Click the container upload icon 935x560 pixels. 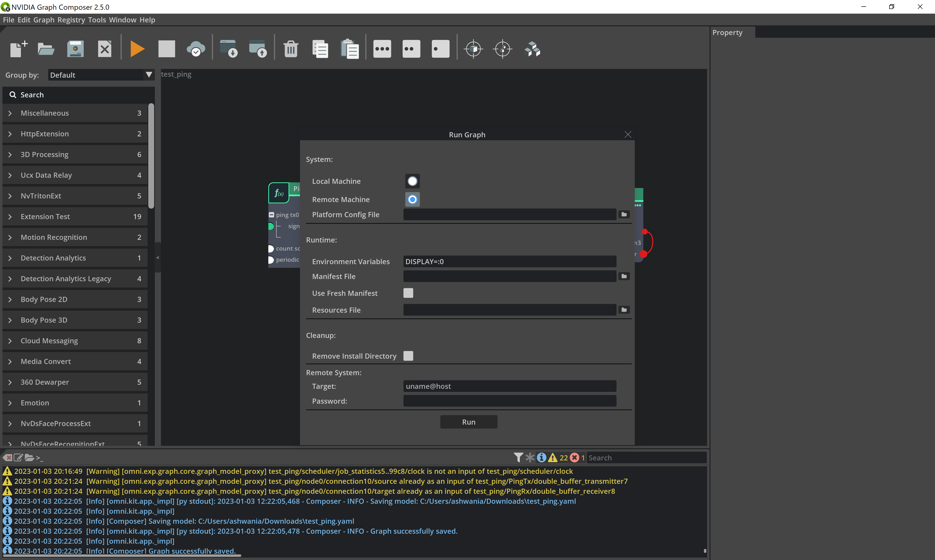tap(258, 49)
